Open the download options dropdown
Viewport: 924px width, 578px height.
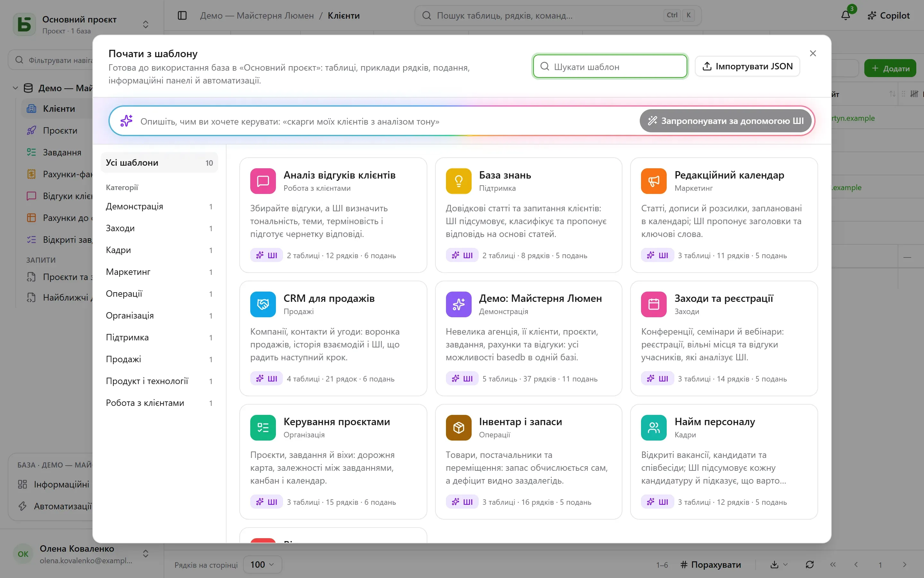(779, 565)
